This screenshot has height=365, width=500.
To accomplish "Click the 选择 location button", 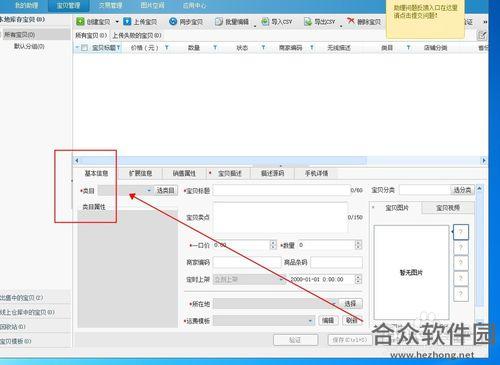I will point(350,304).
